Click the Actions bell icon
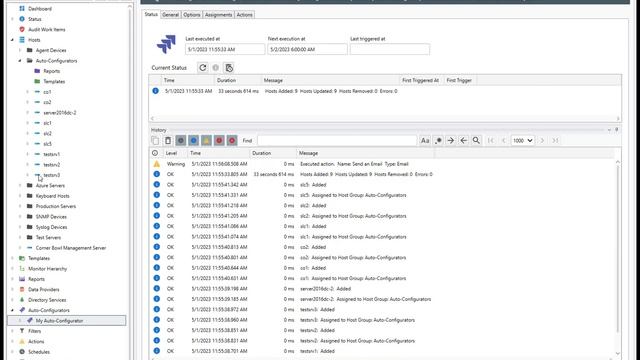 (x=22, y=341)
